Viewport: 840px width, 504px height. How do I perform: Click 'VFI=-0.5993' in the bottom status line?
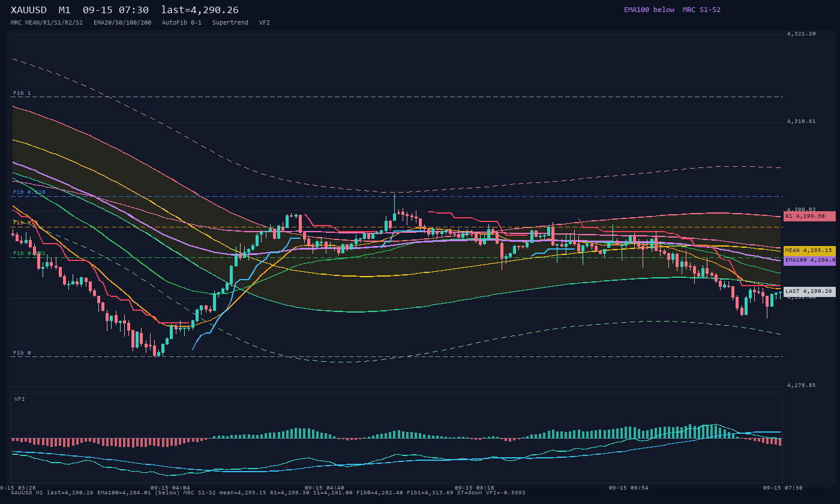pyautogui.click(x=506, y=493)
